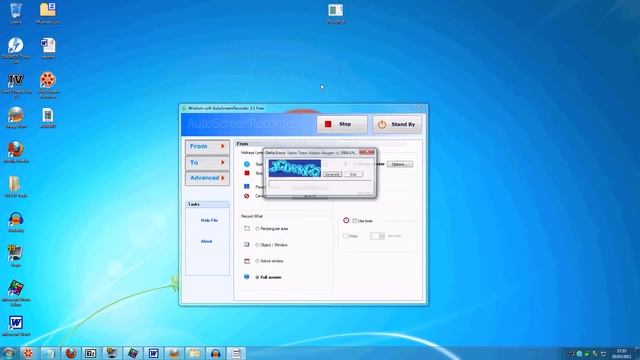Click the Rectangular area icon
Viewport: 640px width, 360px height.
(247, 229)
